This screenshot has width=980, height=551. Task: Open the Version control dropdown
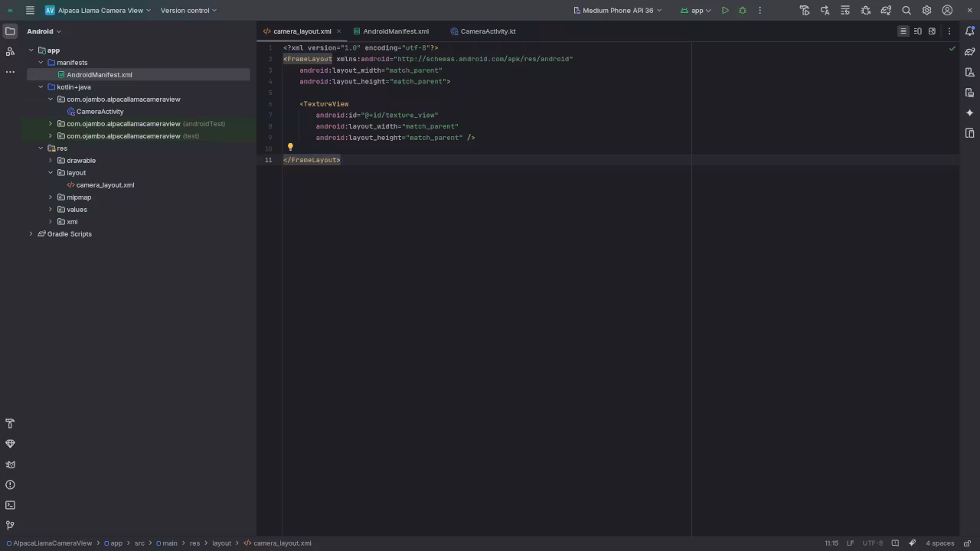click(188, 10)
